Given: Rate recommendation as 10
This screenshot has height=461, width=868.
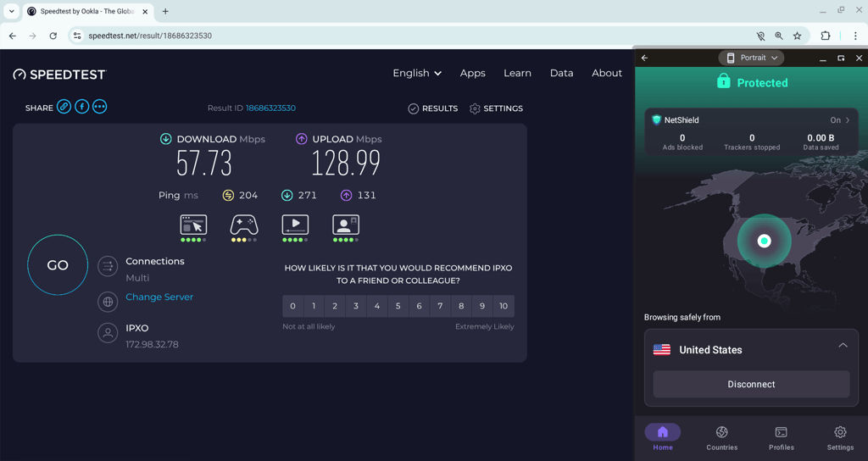Looking at the screenshot, I should point(504,306).
